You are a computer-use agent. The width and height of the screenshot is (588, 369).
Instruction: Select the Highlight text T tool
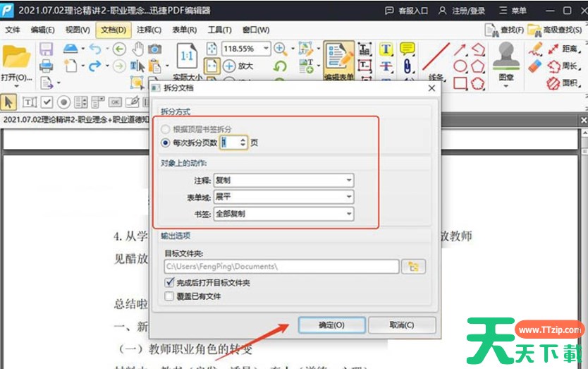(x=386, y=49)
